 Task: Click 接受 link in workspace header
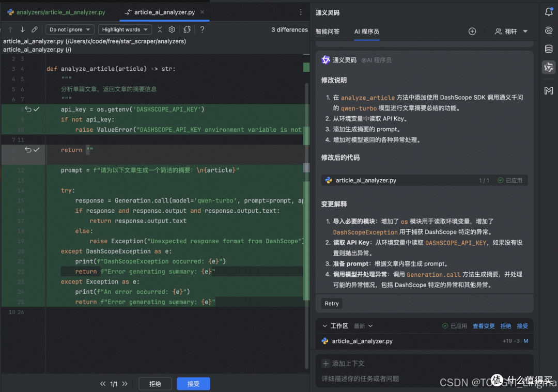[x=522, y=326]
